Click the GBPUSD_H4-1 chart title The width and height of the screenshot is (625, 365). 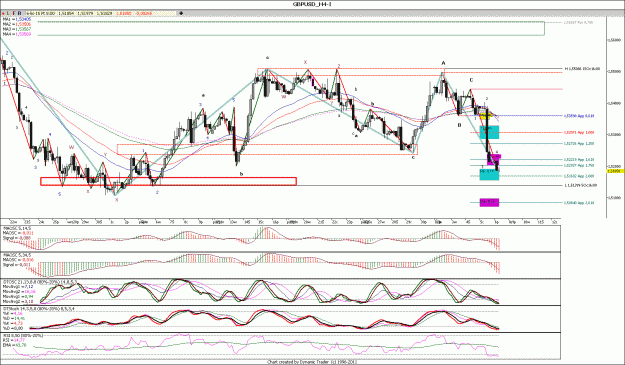[312, 4]
